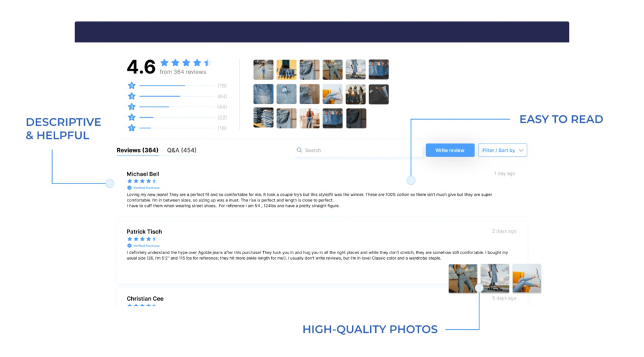Open the Filter / Sort by dropdown
This screenshot has height=357, width=644.
point(502,150)
